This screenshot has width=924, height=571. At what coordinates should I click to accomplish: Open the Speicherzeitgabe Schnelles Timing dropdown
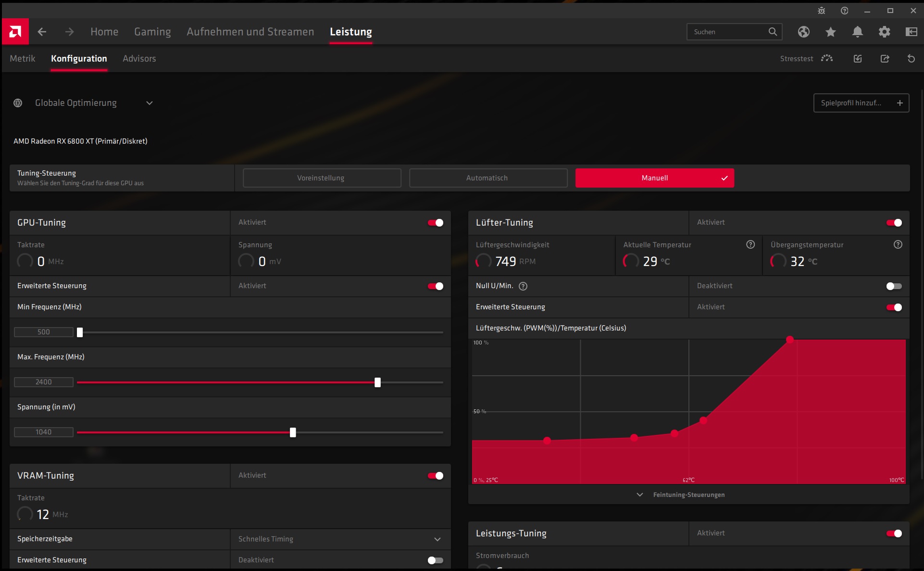[x=340, y=539]
